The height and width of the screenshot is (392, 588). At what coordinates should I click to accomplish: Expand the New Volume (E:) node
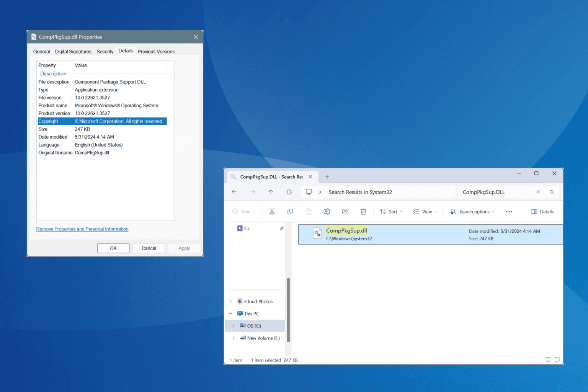234,338
